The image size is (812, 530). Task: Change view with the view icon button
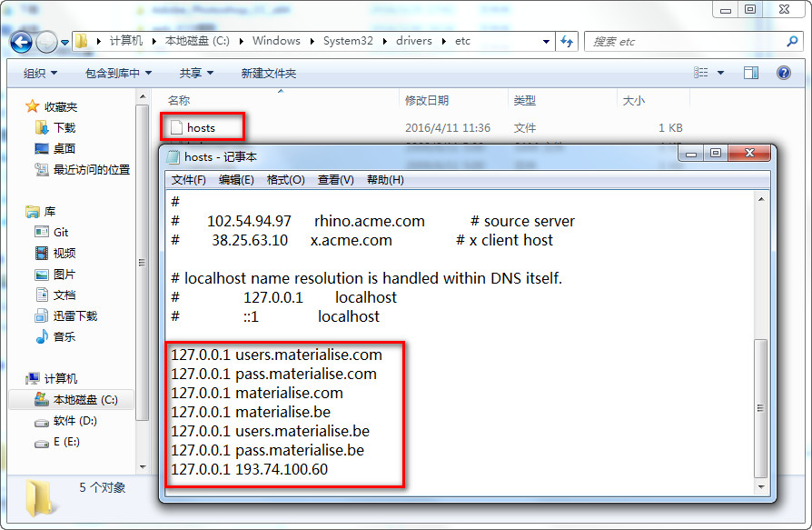tap(700, 73)
